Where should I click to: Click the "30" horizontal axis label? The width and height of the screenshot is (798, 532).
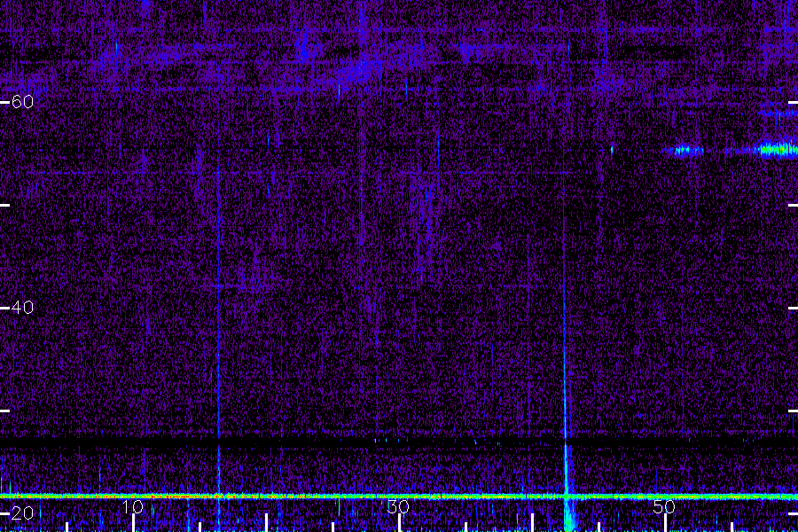coord(398,507)
